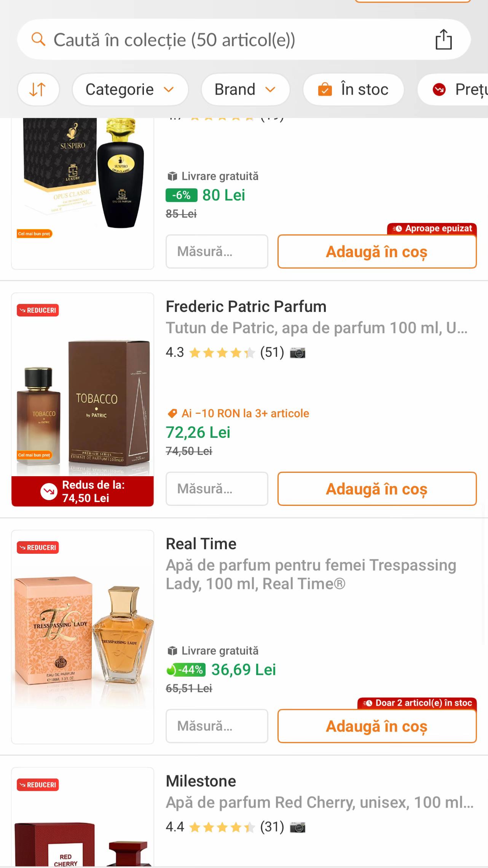Toggle the În stoc filter
The image size is (488, 868).
353,90
